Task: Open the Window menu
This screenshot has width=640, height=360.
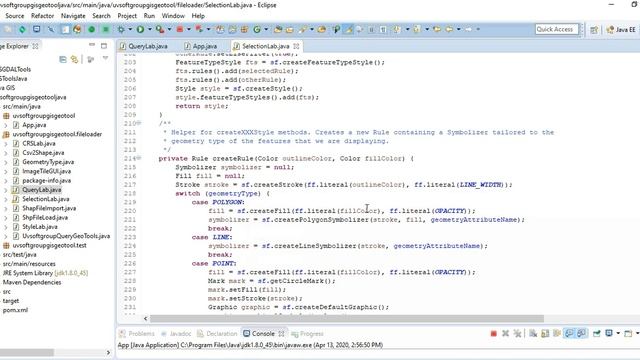Action: click(173, 16)
